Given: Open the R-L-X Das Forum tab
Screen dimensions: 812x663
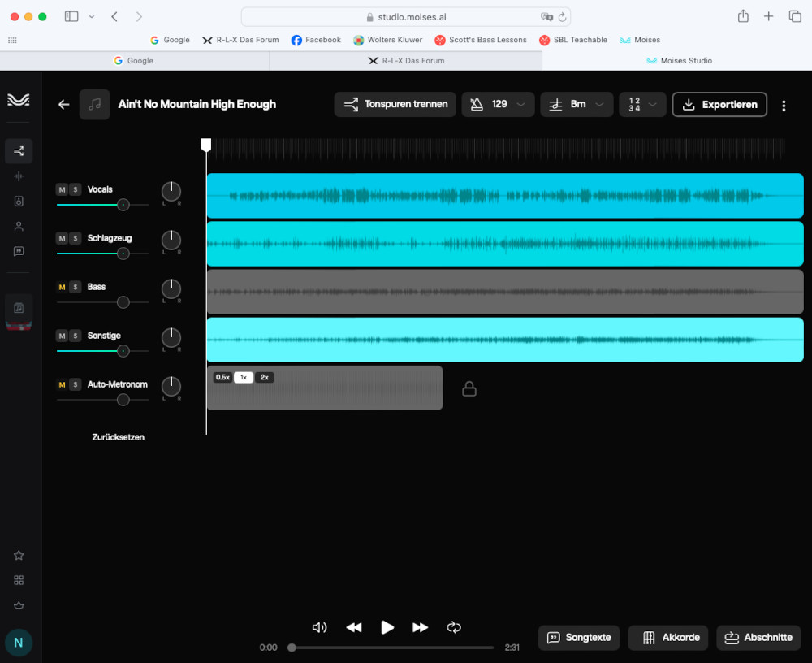Looking at the screenshot, I should click(405, 61).
